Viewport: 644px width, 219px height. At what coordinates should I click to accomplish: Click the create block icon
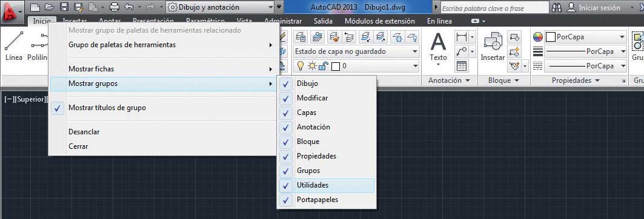[514, 37]
